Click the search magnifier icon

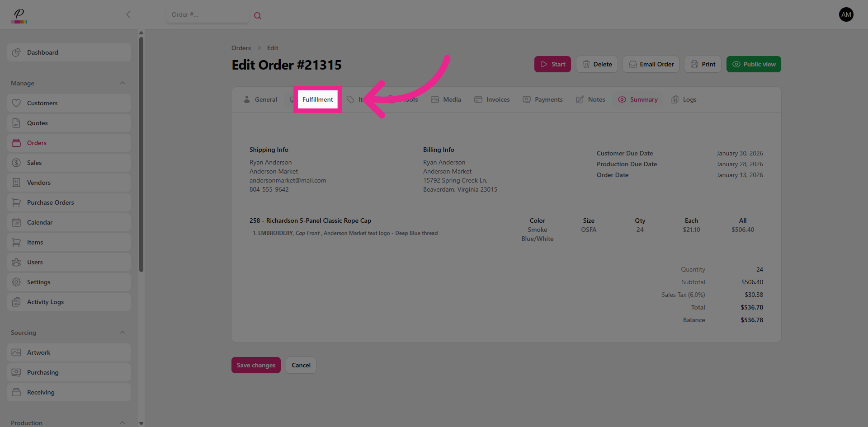(x=258, y=16)
